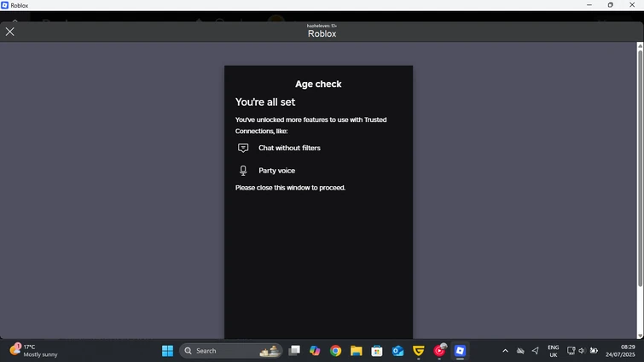Screen dimensions: 644x362
Task: Launch Google Chrome from the taskbar
Action: click(x=335, y=351)
